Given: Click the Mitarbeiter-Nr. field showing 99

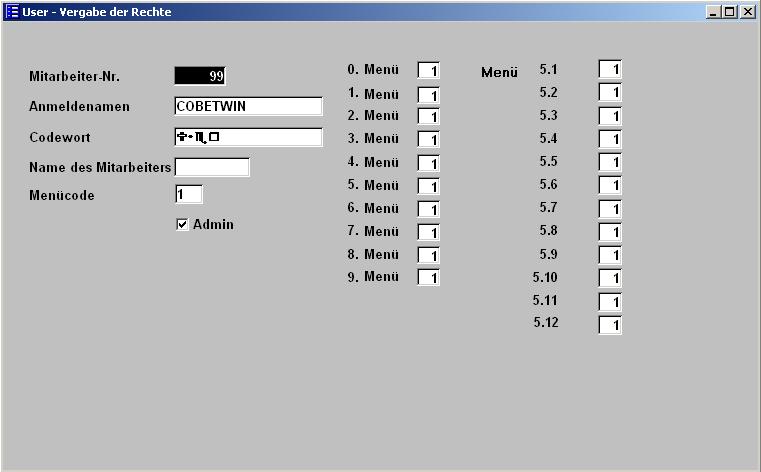Looking at the screenshot, I should coord(200,76).
